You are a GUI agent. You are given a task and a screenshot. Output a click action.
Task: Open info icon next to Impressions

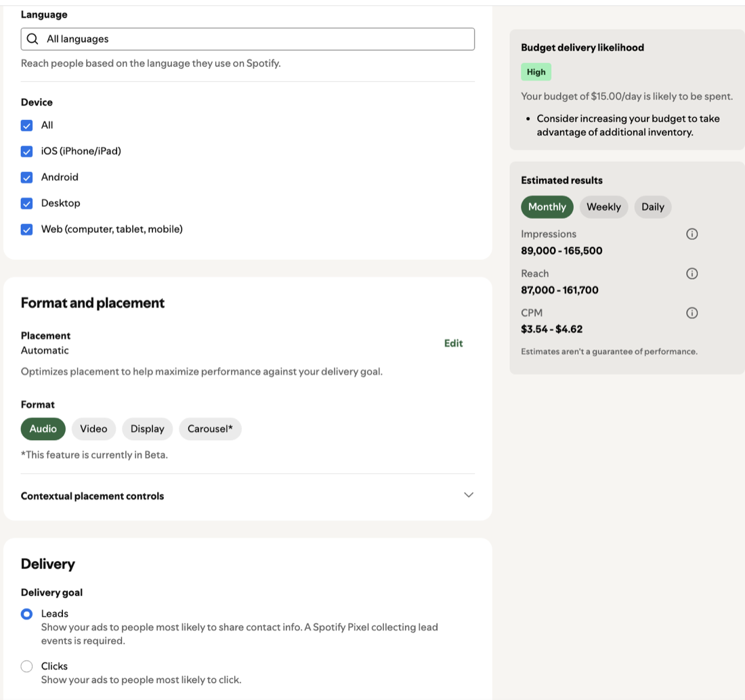pyautogui.click(x=691, y=234)
